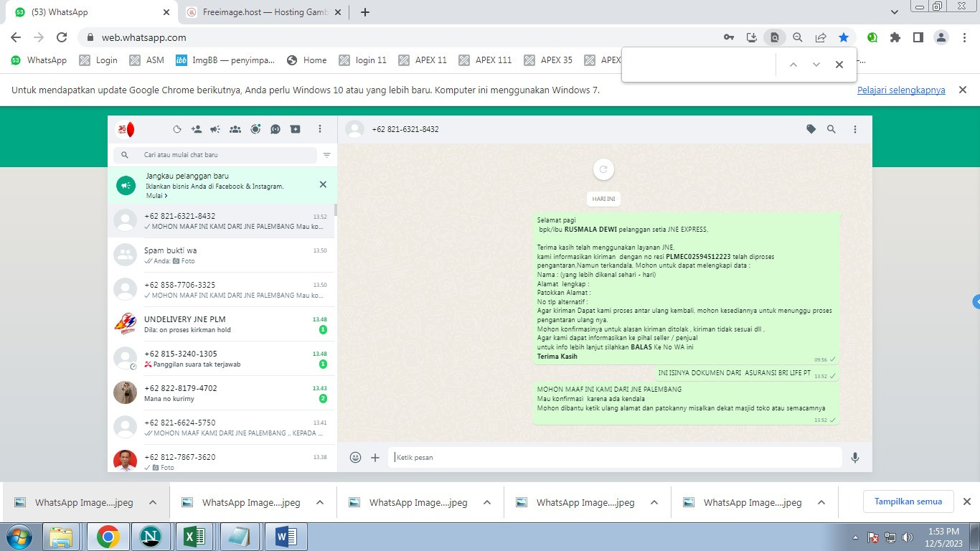This screenshot has width=980, height=551.
Task: Open the Channels icon with green dot
Action: [255, 129]
